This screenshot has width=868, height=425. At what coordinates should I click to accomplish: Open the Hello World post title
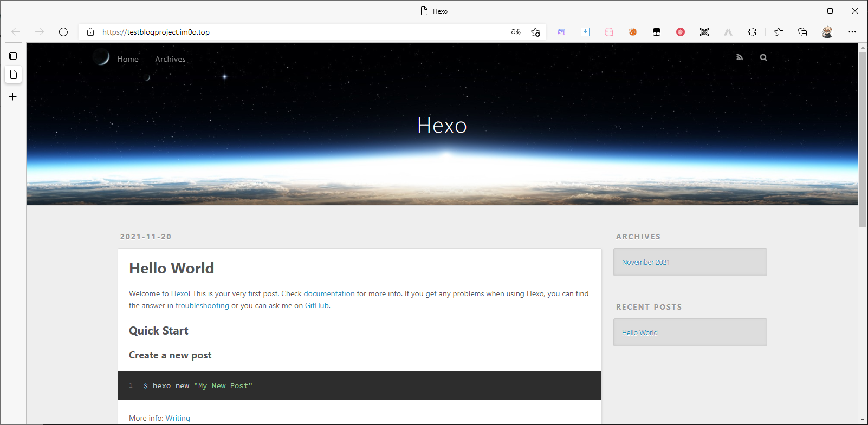click(171, 268)
